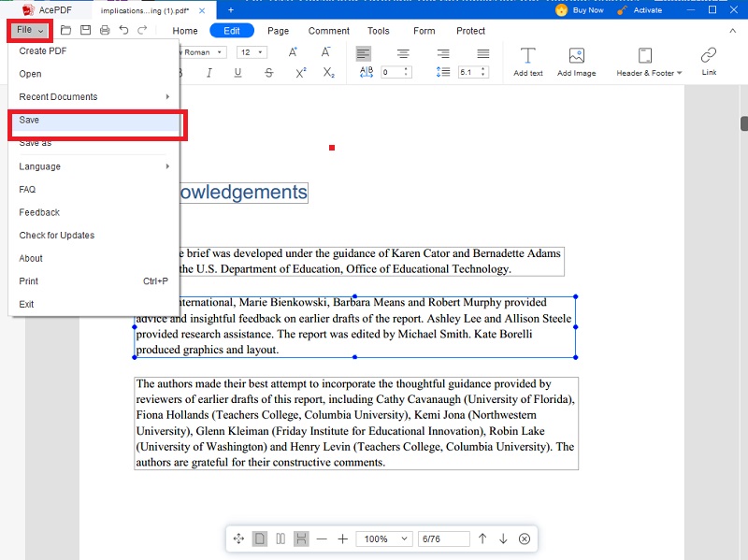The image size is (748, 560).
Task: Expand Language submenu
Action: (94, 166)
